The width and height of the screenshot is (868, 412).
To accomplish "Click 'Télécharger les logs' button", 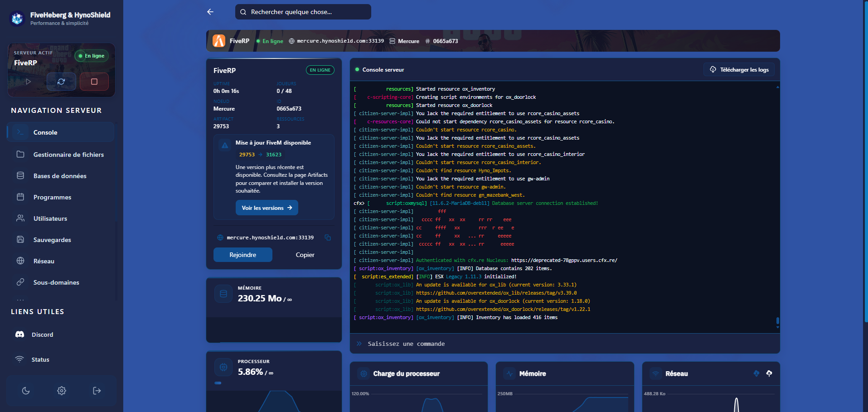I will 739,70.
